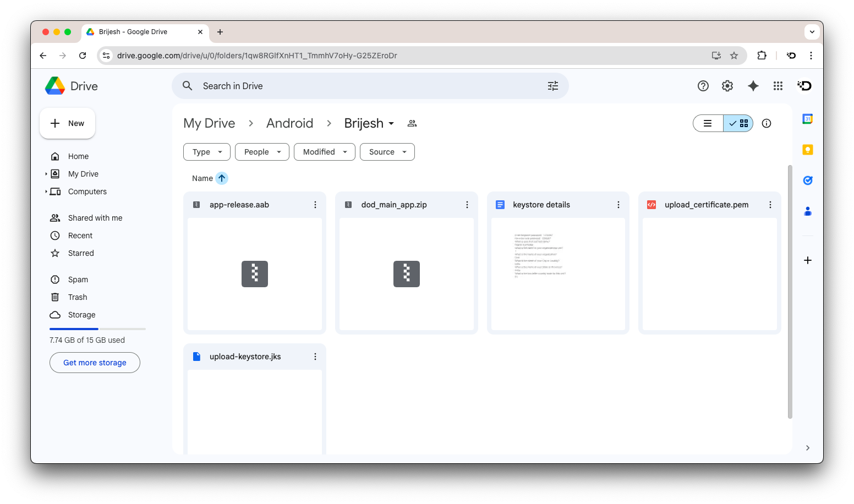Select keystore details document thumbnail
Viewport: 854px width, 504px height.
pyautogui.click(x=558, y=274)
